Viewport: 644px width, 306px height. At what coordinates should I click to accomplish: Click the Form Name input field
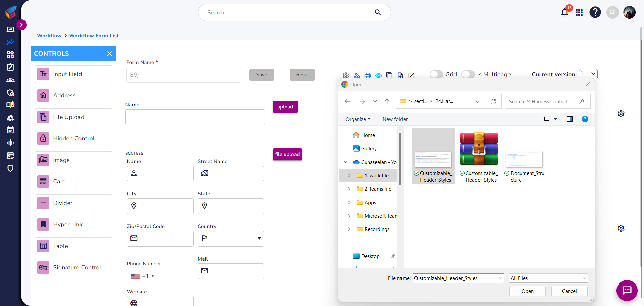[x=183, y=75]
